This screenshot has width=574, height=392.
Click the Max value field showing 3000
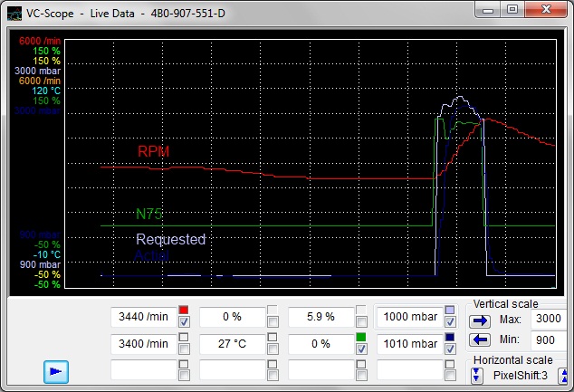[549, 321]
